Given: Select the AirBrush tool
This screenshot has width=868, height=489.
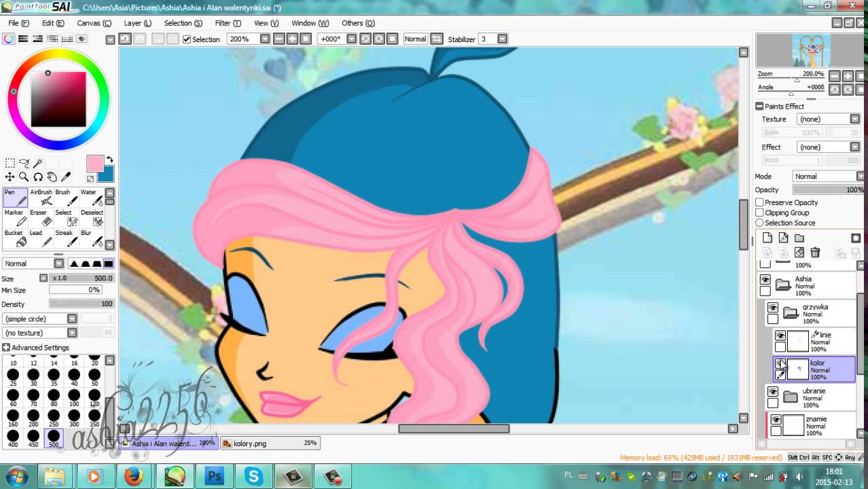Looking at the screenshot, I should (41, 198).
